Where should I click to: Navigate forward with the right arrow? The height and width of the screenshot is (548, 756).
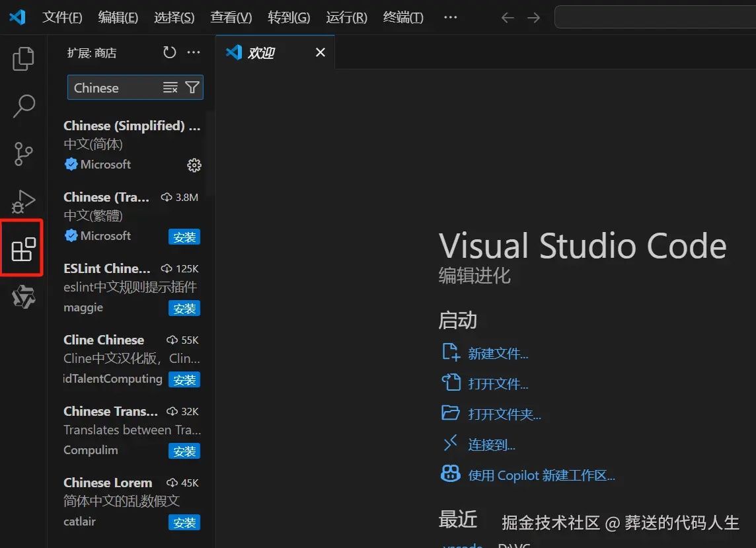[533, 18]
